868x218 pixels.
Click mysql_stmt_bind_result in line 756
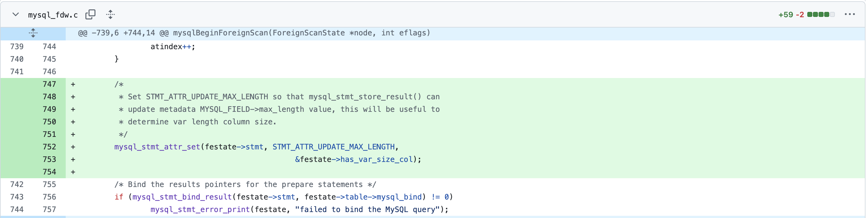tap(182, 197)
